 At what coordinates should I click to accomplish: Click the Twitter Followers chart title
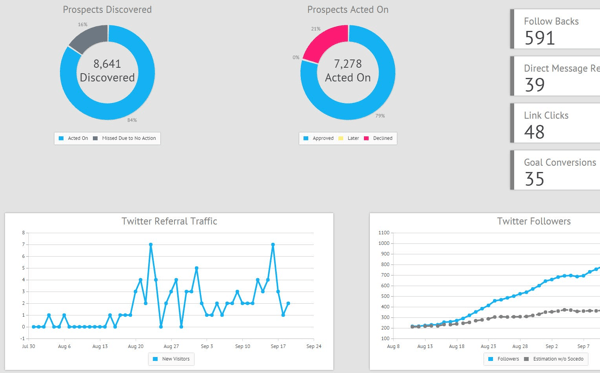click(x=534, y=221)
